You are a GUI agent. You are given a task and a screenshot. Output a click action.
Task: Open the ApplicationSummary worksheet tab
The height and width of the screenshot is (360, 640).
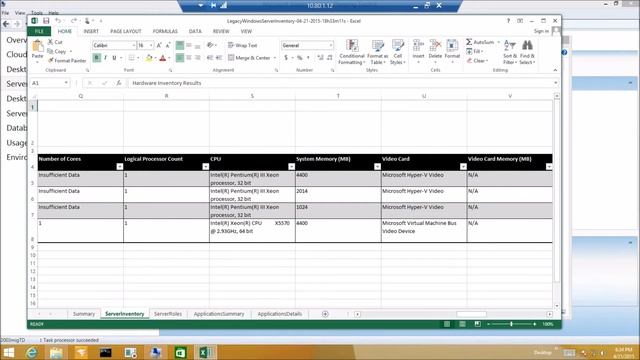(219, 314)
